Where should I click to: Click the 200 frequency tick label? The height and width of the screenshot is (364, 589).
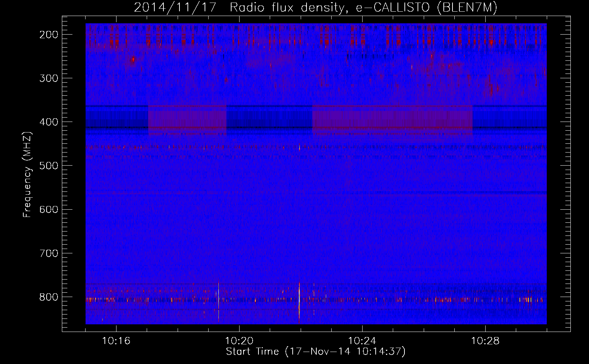48,35
